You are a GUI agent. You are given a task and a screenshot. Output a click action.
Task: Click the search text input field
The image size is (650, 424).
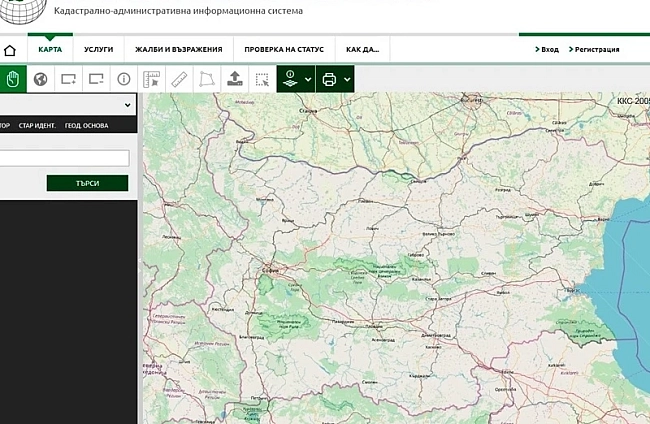(x=65, y=158)
